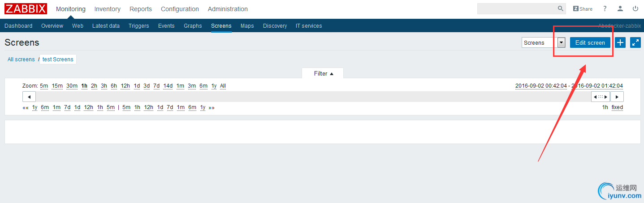Open the Zabbix Share link
Image resolution: width=644 pixels, height=203 pixels.
[583, 9]
